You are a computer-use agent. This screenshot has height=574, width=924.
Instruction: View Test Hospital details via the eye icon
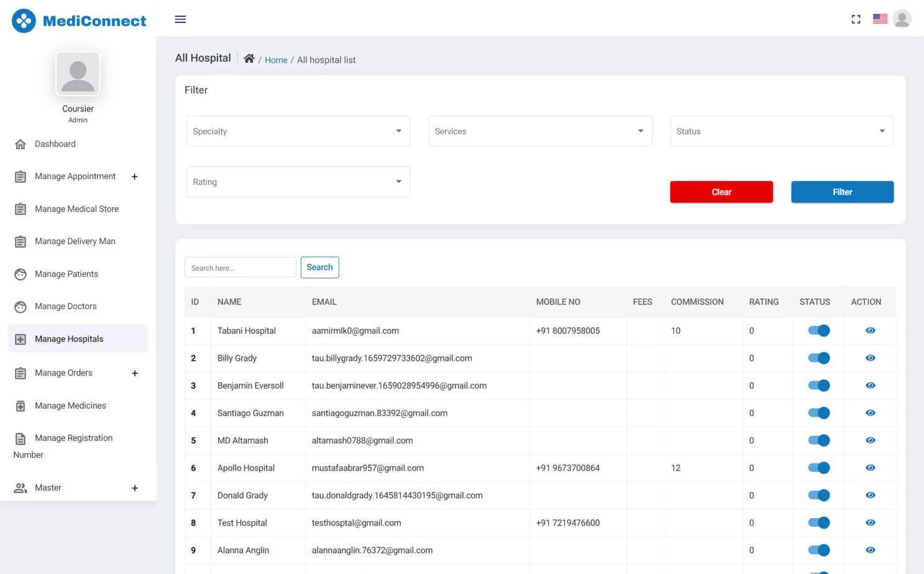coord(870,522)
